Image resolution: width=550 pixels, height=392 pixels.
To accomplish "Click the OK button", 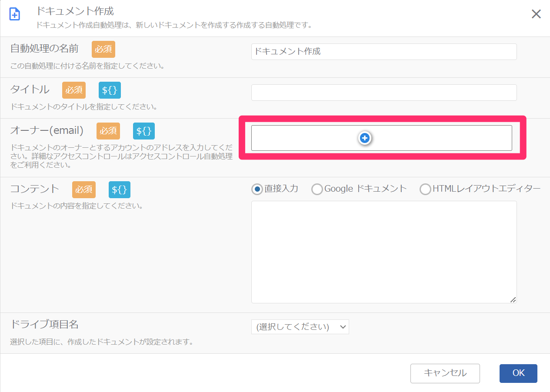I will pyautogui.click(x=518, y=373).
